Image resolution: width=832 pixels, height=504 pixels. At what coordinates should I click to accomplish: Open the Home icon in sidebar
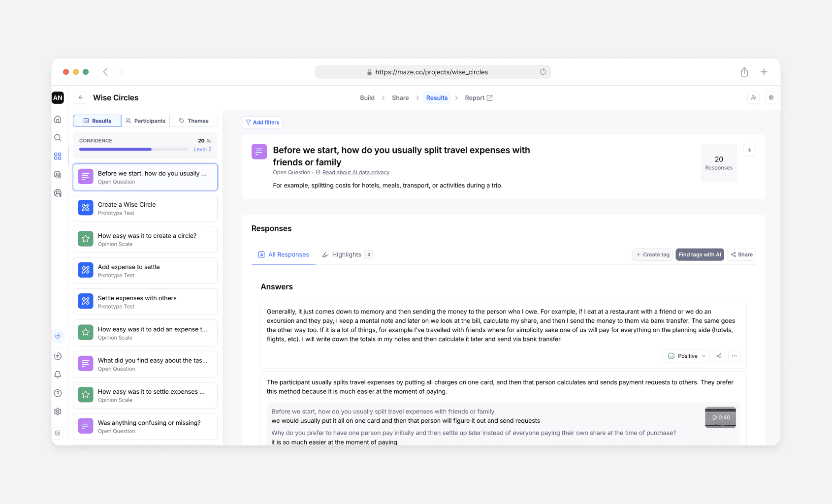pos(58,119)
